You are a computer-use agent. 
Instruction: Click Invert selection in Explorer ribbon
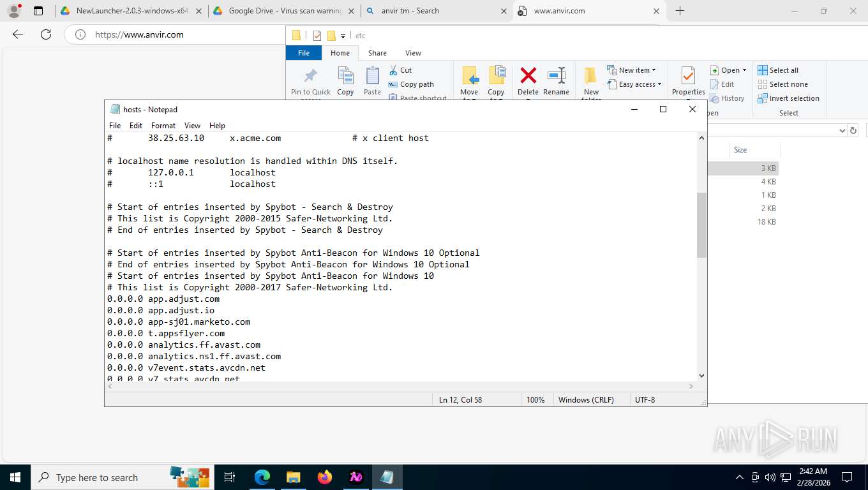pos(788,98)
